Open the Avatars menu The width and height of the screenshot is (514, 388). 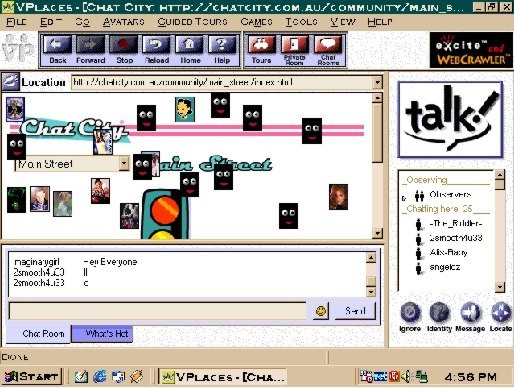pos(124,22)
